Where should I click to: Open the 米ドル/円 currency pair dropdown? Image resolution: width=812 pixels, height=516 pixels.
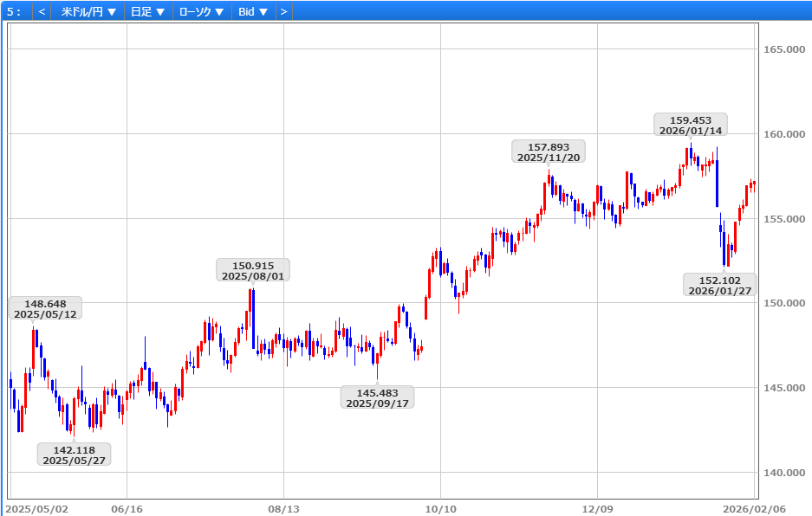tap(89, 11)
